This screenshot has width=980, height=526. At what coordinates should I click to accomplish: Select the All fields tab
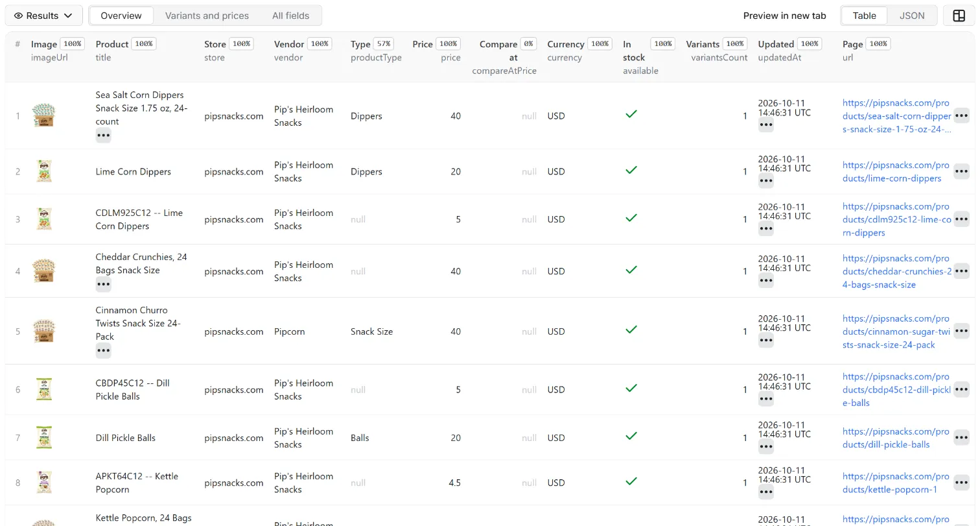tap(290, 16)
